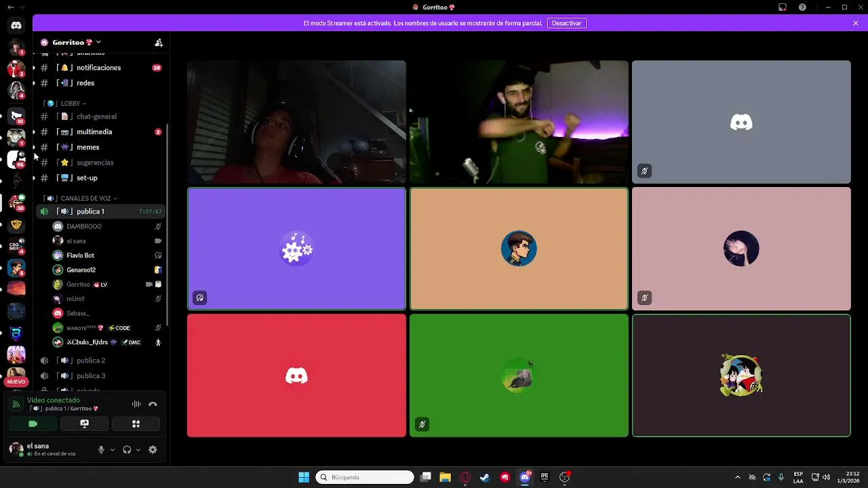Click the Windows taskbar search box
The width and height of the screenshot is (868, 488).
pyautogui.click(x=365, y=477)
